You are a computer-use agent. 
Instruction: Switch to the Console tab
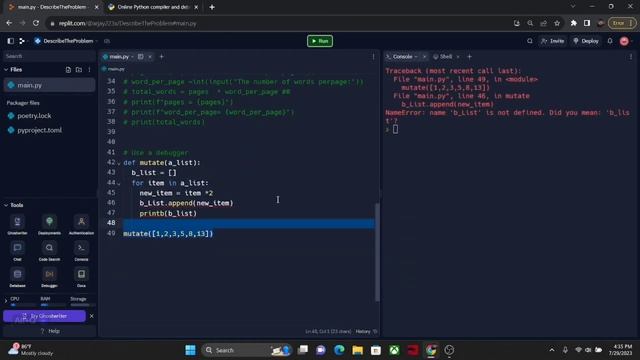402,57
